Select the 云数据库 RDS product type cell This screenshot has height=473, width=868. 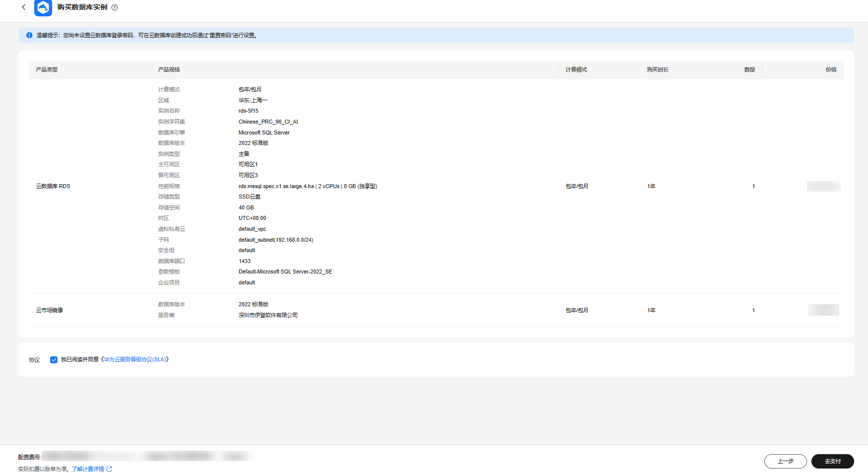(x=53, y=186)
